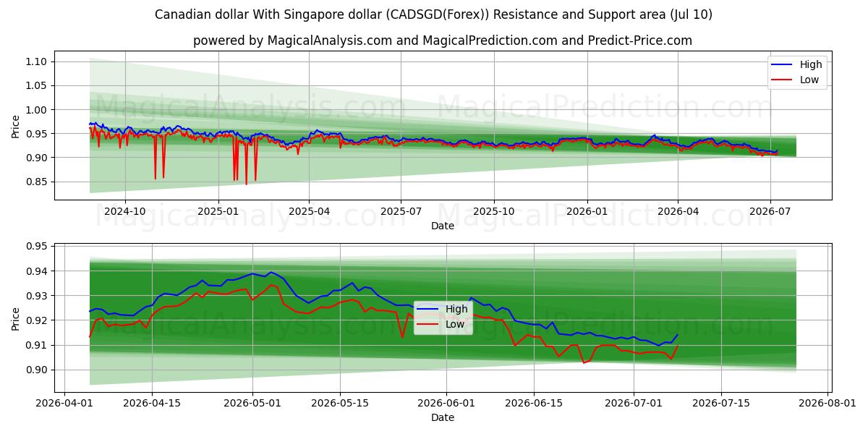Screen dimensions: 868x434
Task: Click the 0.85 price tick label
Action: 37,182
